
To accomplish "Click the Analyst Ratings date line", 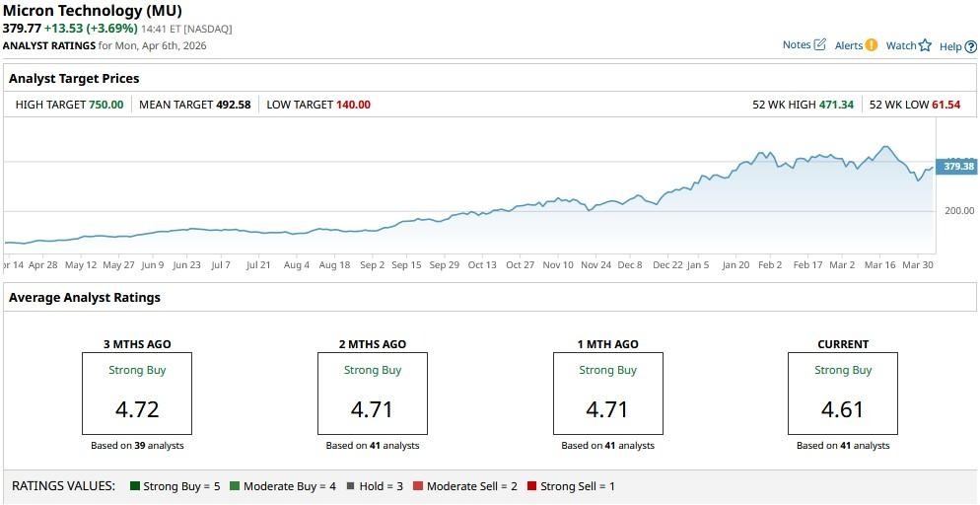I will pyautogui.click(x=105, y=45).
